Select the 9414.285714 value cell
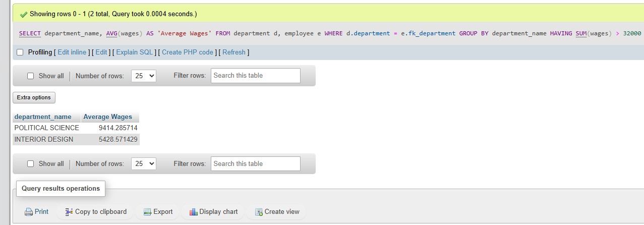 (x=110, y=128)
